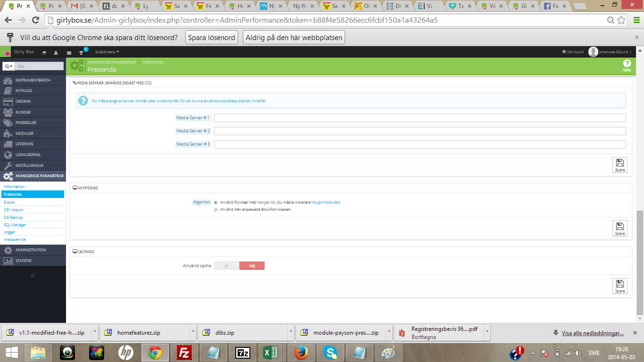The width and height of the screenshot is (644, 362).
Task: Click Spara in Media Servrar section
Action: 620,165
